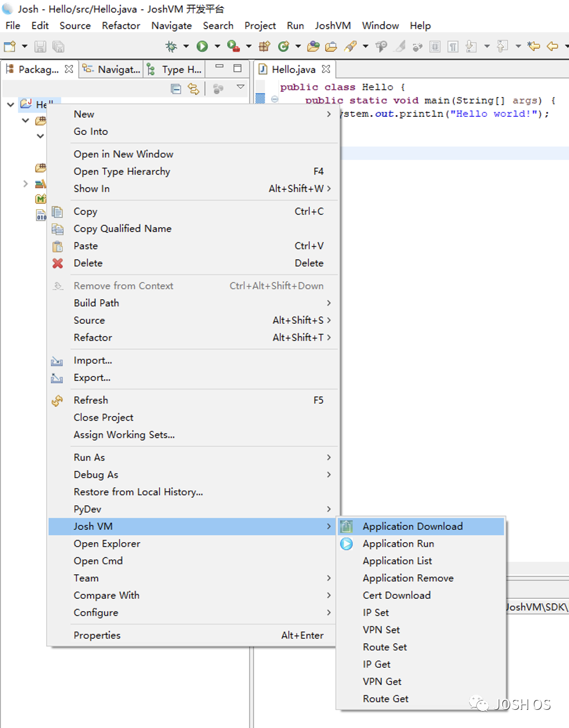Collapse the Hello project tree node
Screen dimensions: 569x728
click(x=11, y=105)
